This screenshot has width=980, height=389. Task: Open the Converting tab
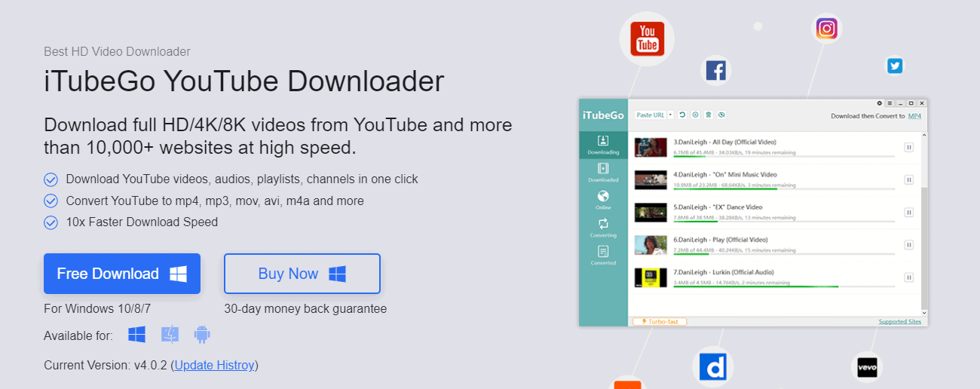(x=603, y=228)
